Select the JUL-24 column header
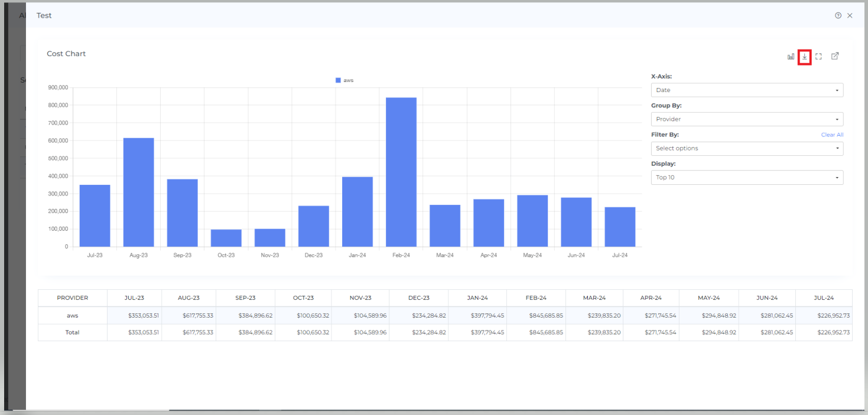The image size is (868, 415). (824, 298)
